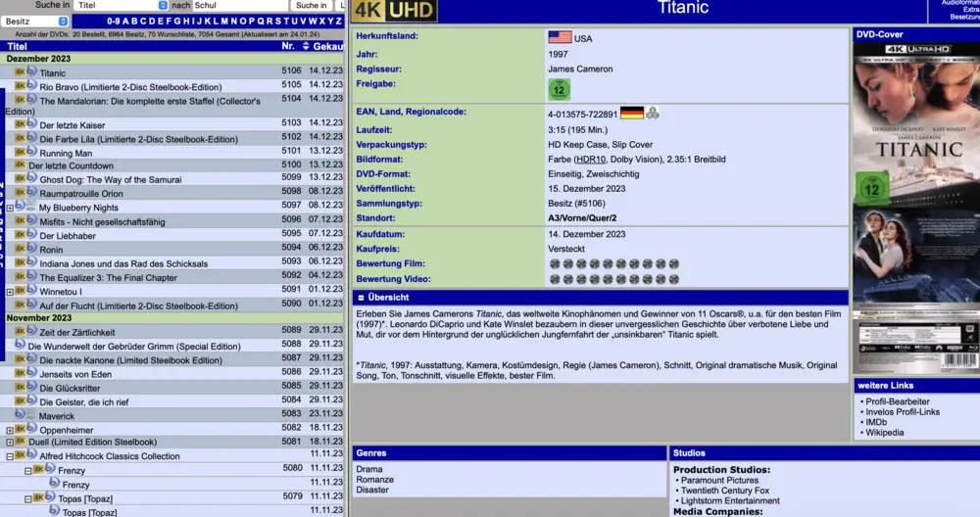This screenshot has height=517, width=980.
Task: Expand the Oppenheimer entry
Action: (x=10, y=430)
